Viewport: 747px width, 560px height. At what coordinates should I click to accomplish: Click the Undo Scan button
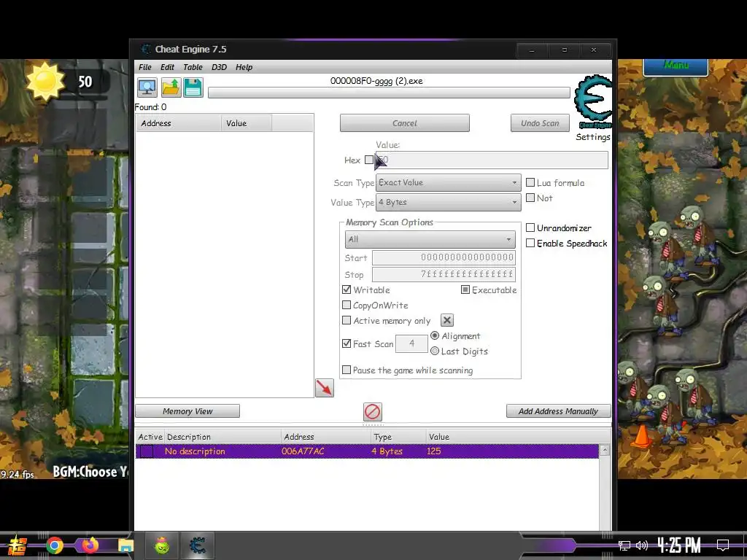(540, 122)
